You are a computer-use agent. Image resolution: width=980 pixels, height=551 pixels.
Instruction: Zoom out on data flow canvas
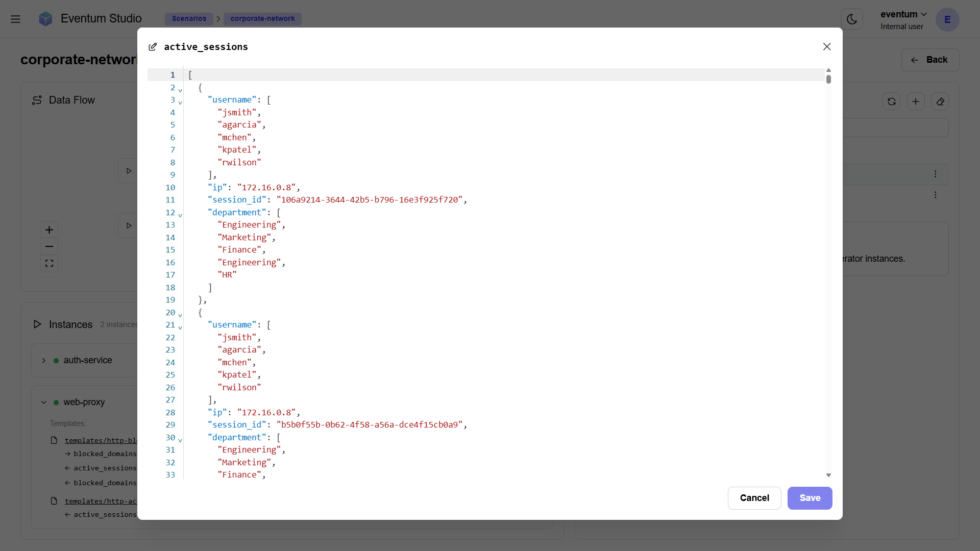coord(49,247)
